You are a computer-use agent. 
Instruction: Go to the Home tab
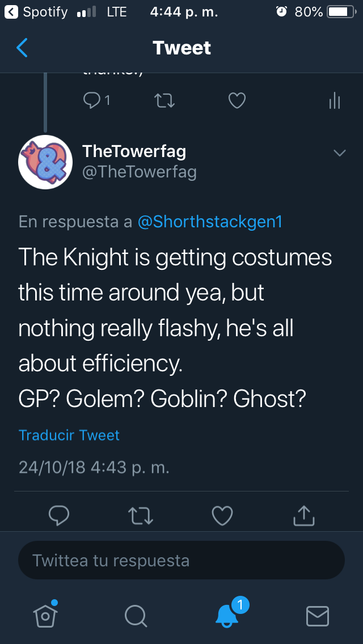[x=45, y=615]
